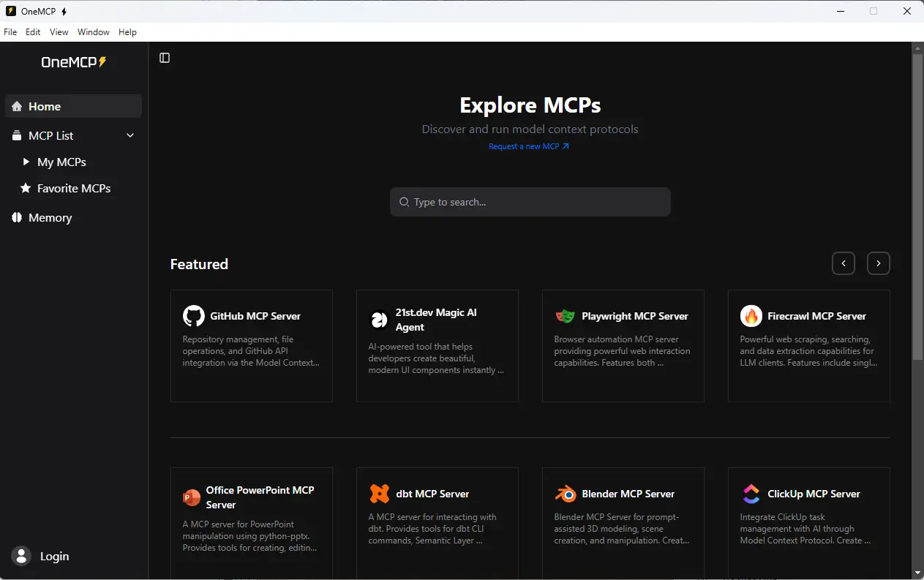Open the View menu
The height and width of the screenshot is (580, 924).
click(x=59, y=32)
